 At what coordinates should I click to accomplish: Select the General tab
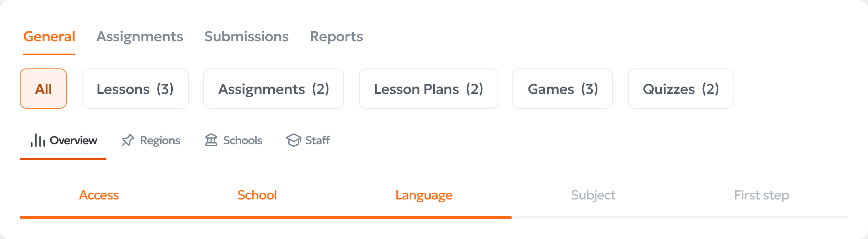(x=49, y=37)
